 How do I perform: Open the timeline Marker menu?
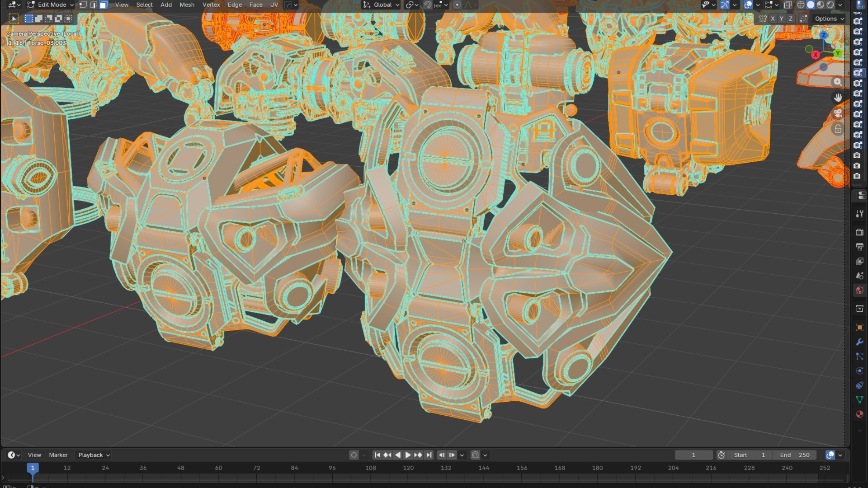point(58,455)
